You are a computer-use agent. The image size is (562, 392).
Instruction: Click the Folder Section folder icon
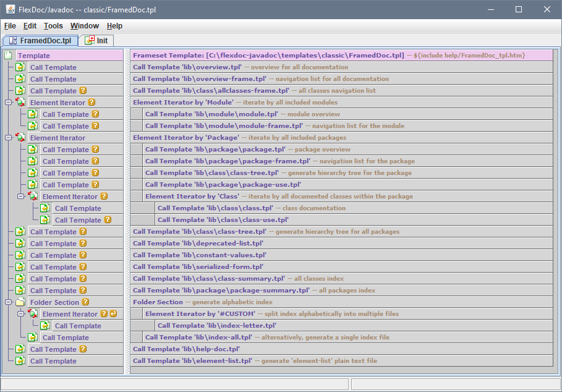point(20,302)
